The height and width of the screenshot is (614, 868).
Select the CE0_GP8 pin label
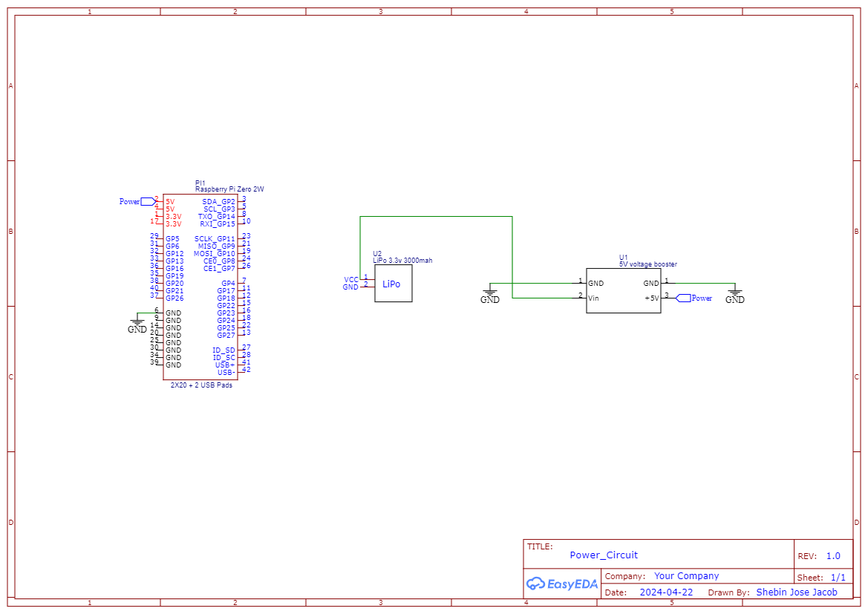click(219, 261)
